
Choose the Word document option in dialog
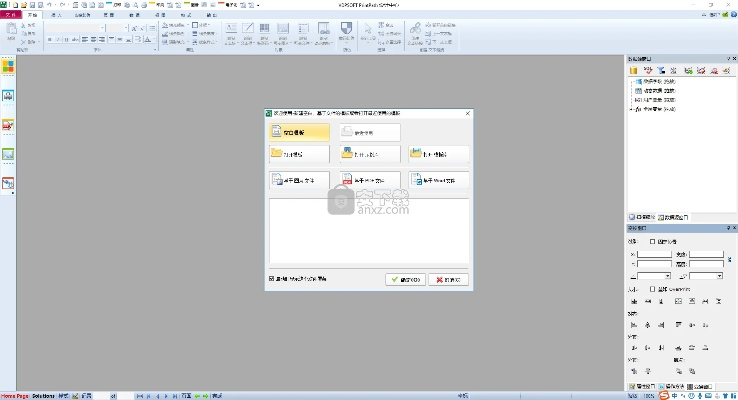pos(438,181)
